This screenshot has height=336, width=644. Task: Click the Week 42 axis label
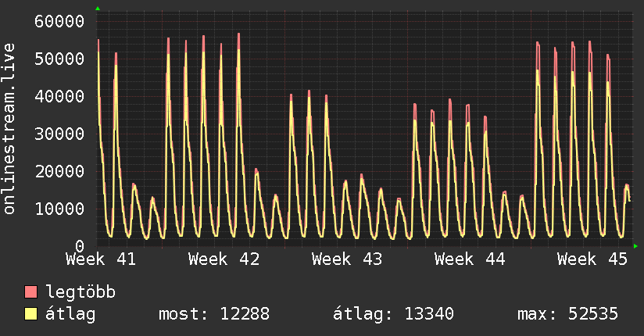(x=224, y=259)
